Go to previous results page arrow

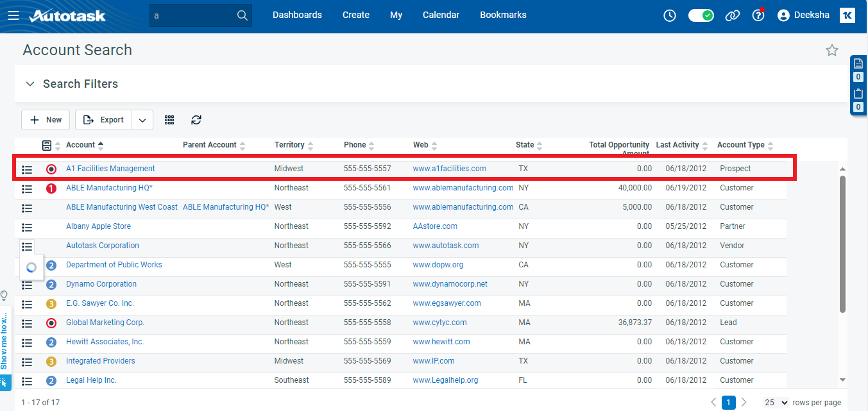point(713,403)
